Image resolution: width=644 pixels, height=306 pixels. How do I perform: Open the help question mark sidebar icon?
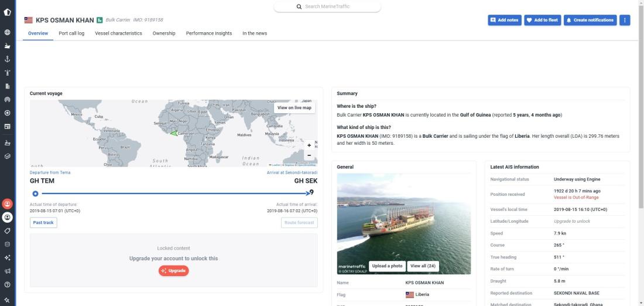click(x=7, y=284)
